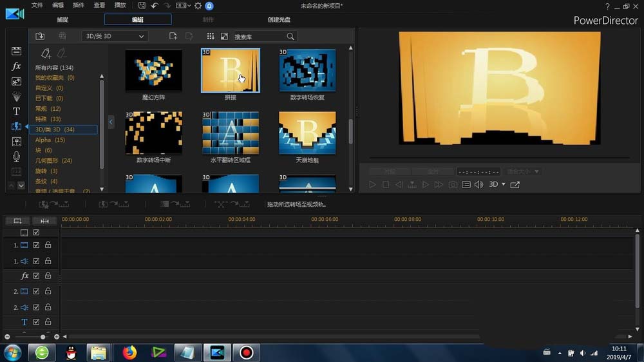Toggle audio track 1 enable checkbox
Image resolution: width=644 pixels, height=362 pixels.
pyautogui.click(x=36, y=261)
